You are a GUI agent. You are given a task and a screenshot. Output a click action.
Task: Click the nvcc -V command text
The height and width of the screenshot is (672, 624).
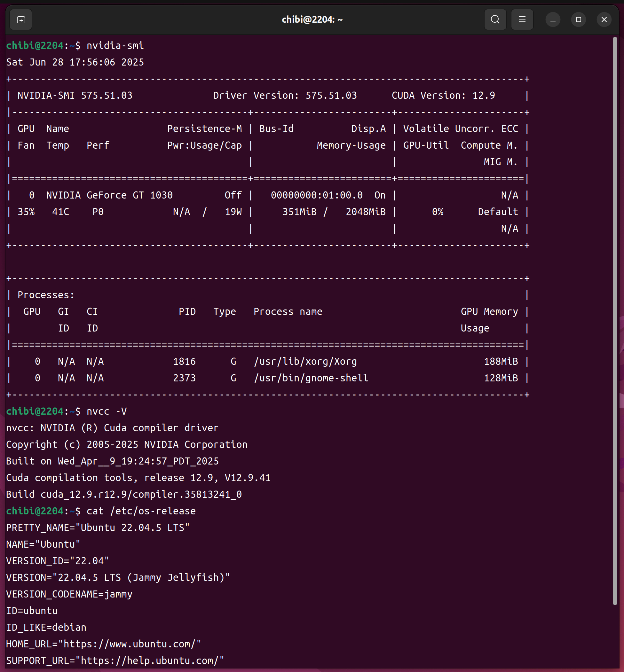107,411
